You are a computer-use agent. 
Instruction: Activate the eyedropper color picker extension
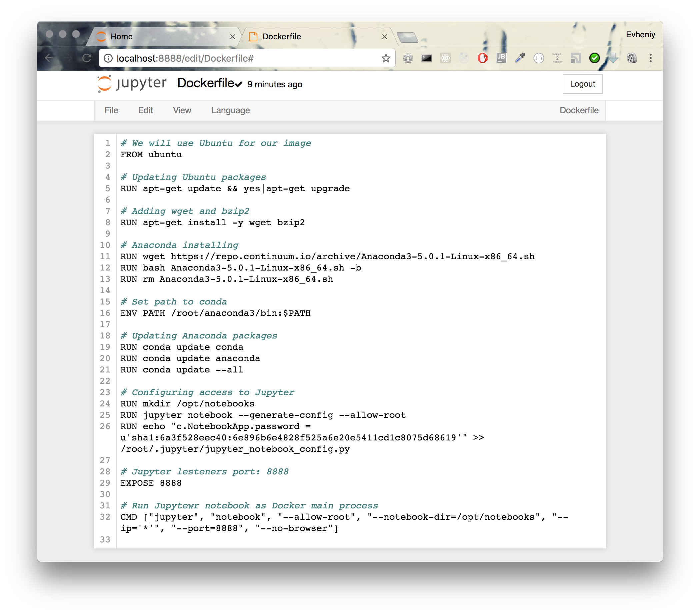[520, 58]
